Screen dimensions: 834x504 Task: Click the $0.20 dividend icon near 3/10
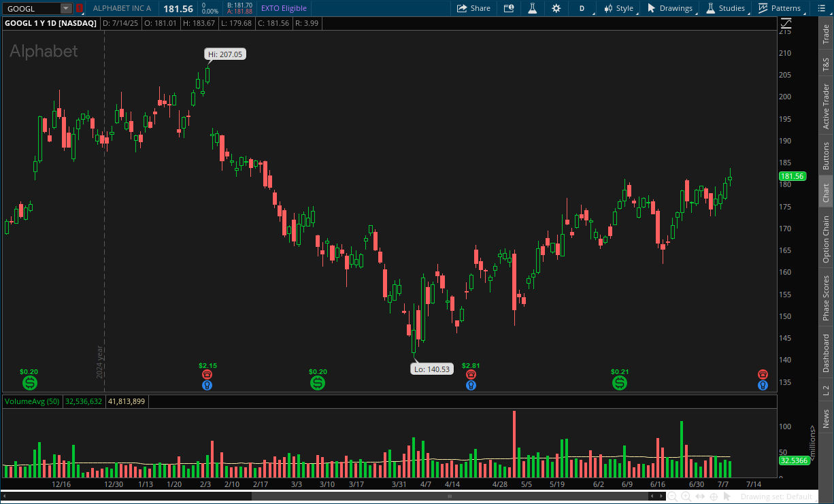point(318,383)
